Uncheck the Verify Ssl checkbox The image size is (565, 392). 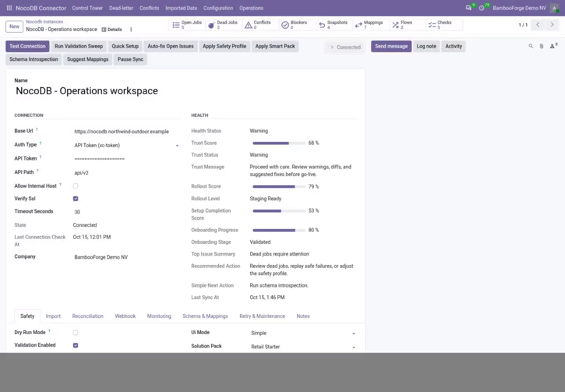(x=75, y=199)
